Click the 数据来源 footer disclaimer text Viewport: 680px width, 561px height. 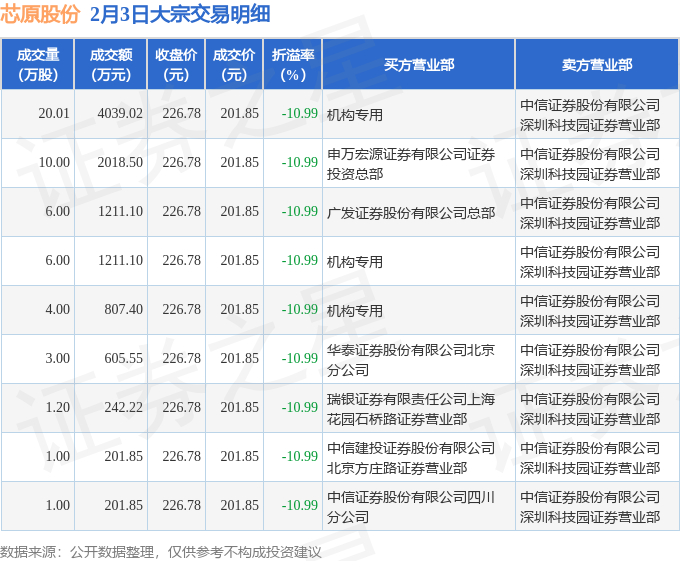click(x=161, y=552)
